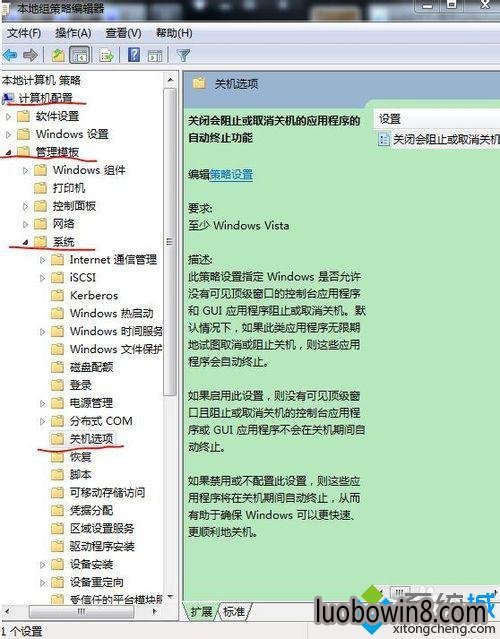
Task: Collapse the 管理模板 tree node
Action: coord(8,152)
